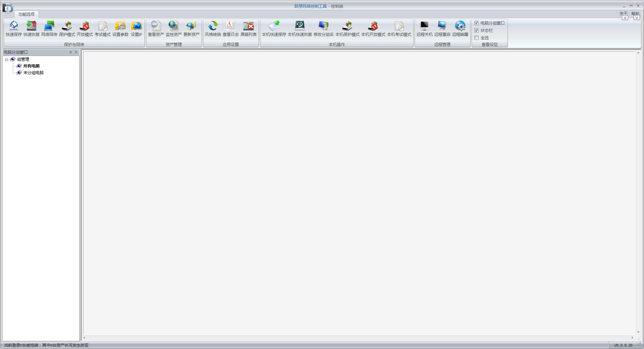
Task: Click 更新资产 update assets
Action: coord(192,29)
